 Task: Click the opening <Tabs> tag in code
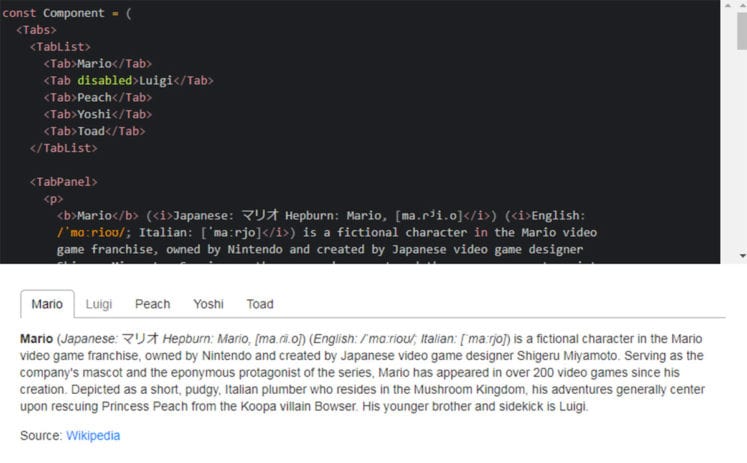pos(37,30)
